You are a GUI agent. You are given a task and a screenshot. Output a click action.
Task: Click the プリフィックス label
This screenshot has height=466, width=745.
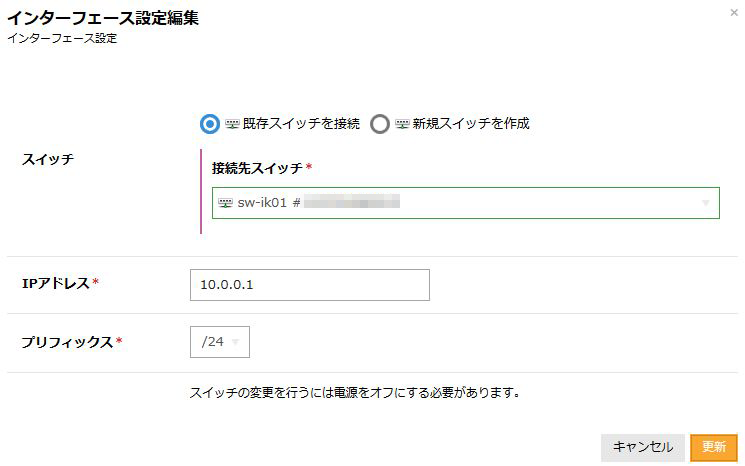click(68, 342)
